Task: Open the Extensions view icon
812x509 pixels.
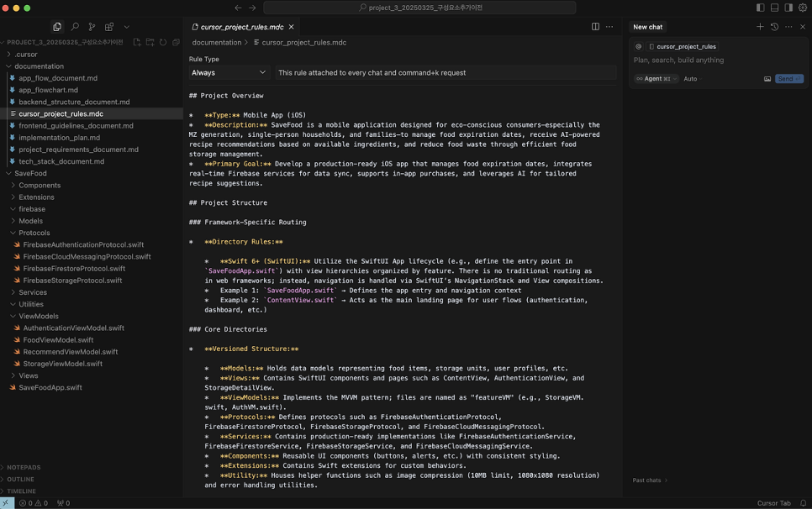Action: [x=109, y=27]
